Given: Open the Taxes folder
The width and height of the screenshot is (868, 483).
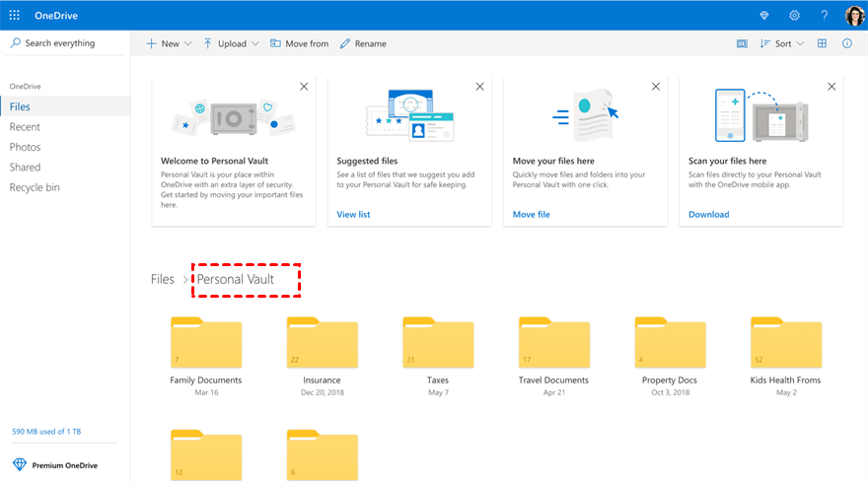Looking at the screenshot, I should [x=437, y=344].
